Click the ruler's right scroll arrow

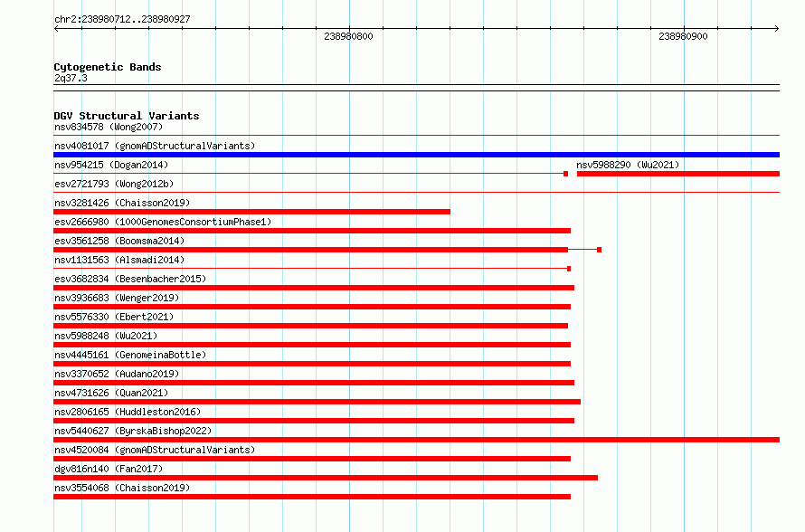tap(777, 28)
